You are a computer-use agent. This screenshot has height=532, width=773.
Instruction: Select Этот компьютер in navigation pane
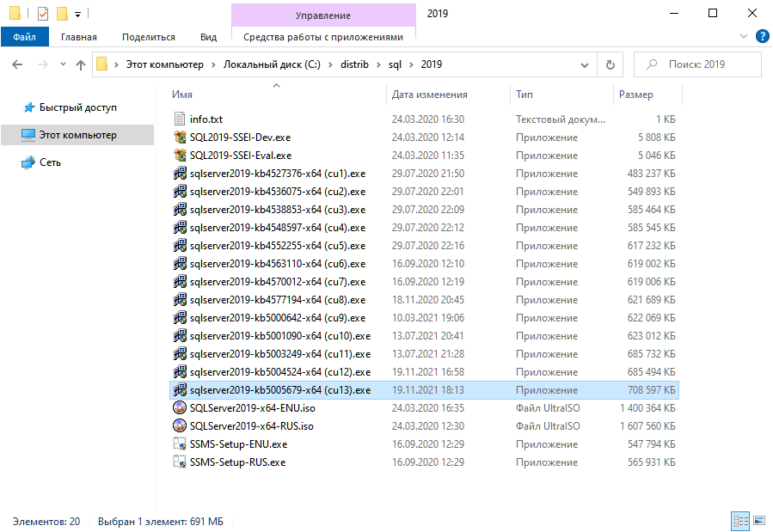click(78, 135)
